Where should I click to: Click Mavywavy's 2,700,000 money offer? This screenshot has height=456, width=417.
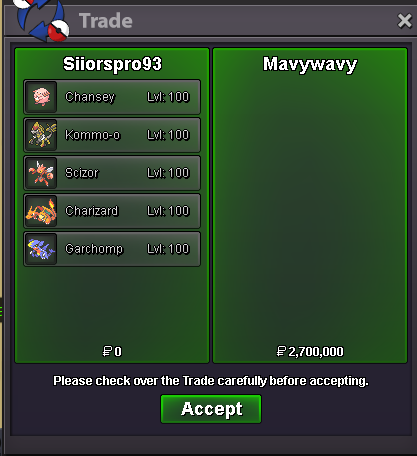(x=310, y=351)
